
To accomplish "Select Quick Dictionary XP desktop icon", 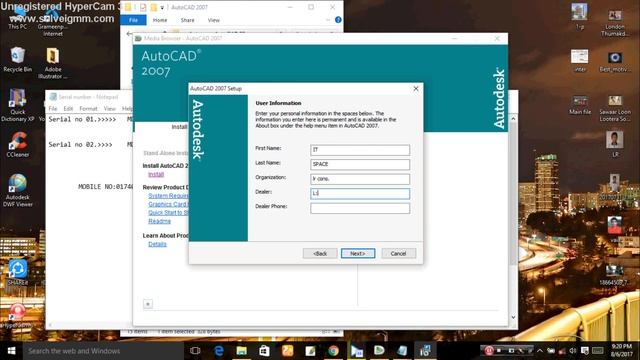I will [18, 105].
